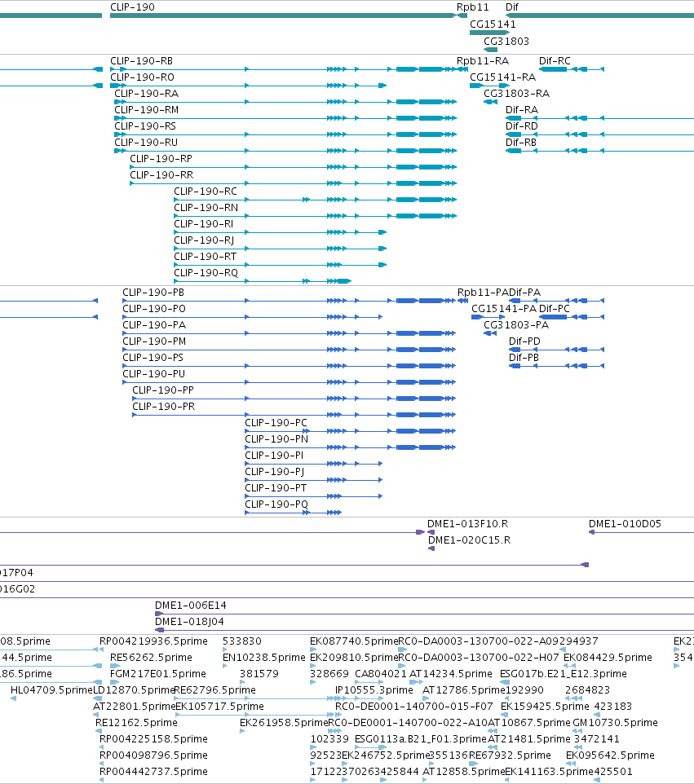The width and height of the screenshot is (694, 784).
Task: Select the Dif-RD transcript label
Action: [x=521, y=126]
